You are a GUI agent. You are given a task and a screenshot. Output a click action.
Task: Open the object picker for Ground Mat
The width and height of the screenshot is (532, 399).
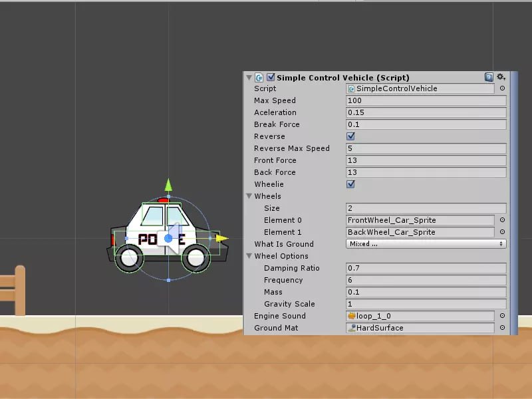[x=503, y=328]
